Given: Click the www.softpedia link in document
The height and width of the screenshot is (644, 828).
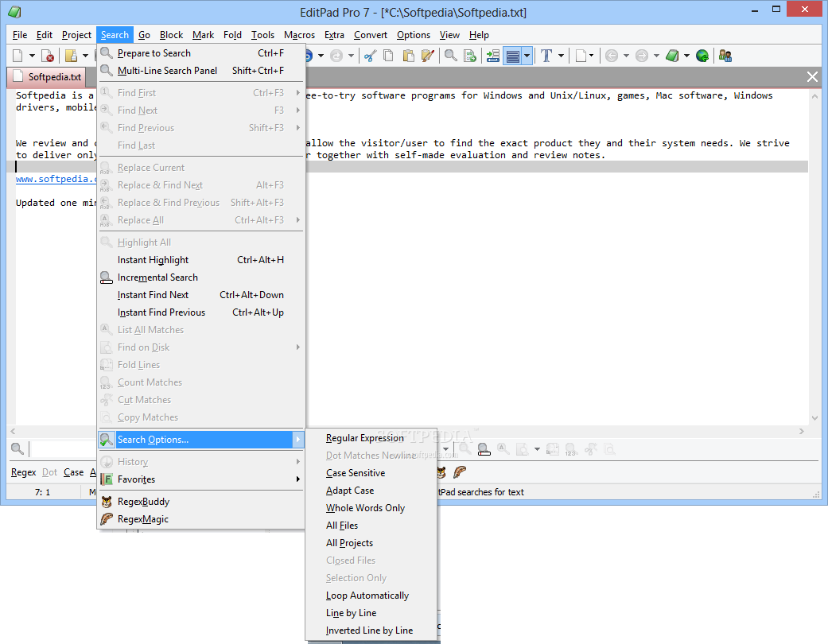Looking at the screenshot, I should (x=56, y=179).
